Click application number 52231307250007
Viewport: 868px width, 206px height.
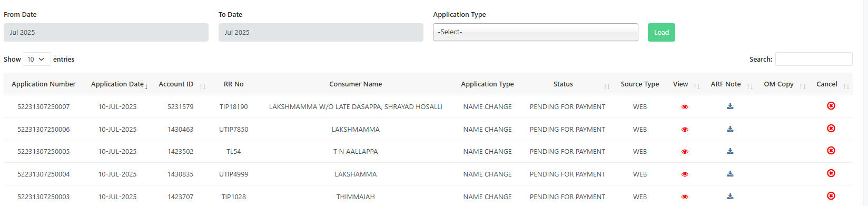(x=44, y=107)
